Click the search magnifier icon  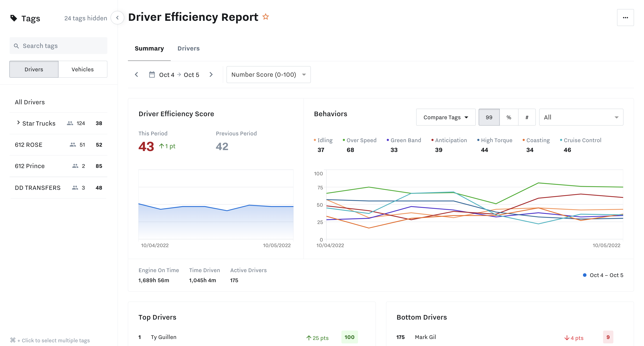[16, 46]
